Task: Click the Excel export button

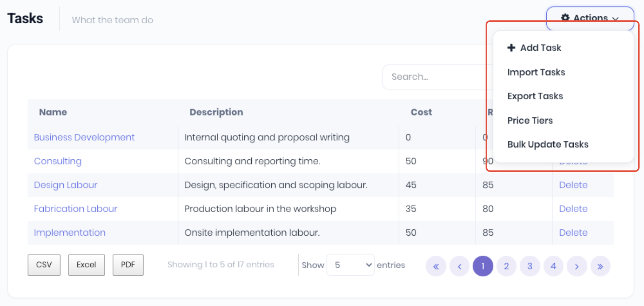Action: tap(86, 265)
